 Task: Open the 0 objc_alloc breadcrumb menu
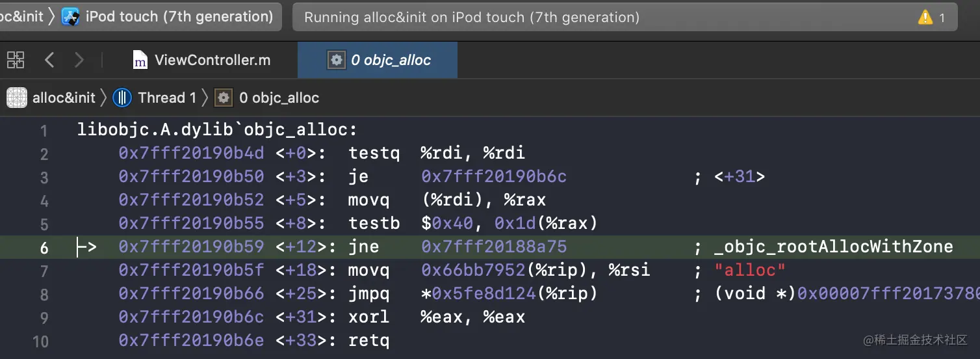pyautogui.click(x=279, y=98)
